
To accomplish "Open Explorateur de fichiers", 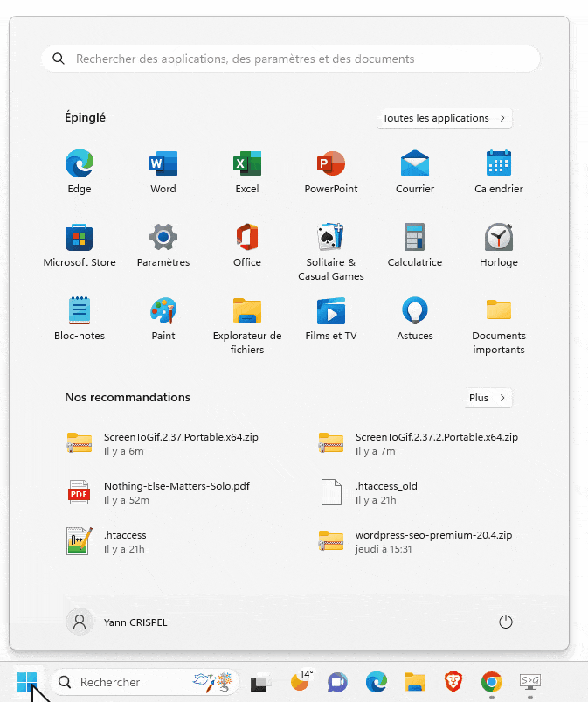I will (x=247, y=325).
